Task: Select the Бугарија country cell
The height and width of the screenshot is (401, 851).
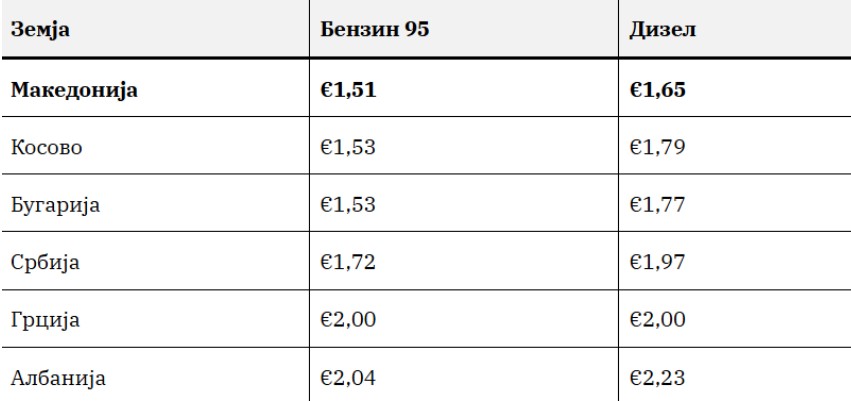Action: tap(55, 205)
